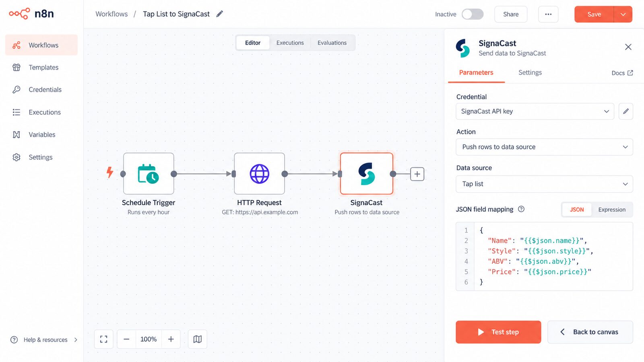Add a node after SignaCast

point(417,174)
